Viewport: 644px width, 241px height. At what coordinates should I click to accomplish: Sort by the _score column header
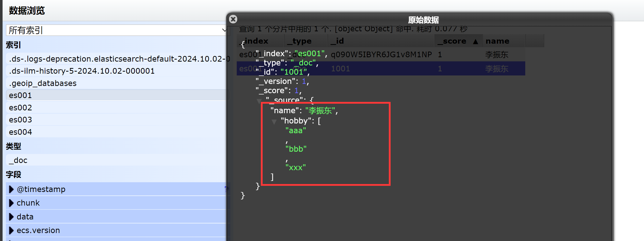[458, 41]
